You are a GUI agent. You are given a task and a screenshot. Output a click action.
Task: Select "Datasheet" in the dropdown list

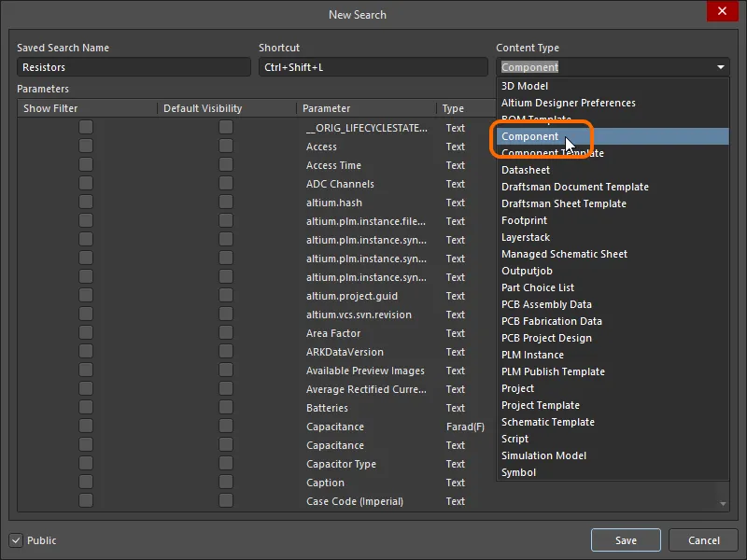pos(528,170)
